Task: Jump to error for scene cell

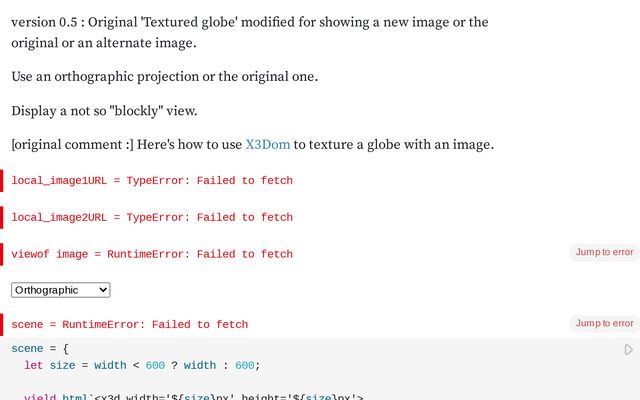Action: click(x=604, y=323)
